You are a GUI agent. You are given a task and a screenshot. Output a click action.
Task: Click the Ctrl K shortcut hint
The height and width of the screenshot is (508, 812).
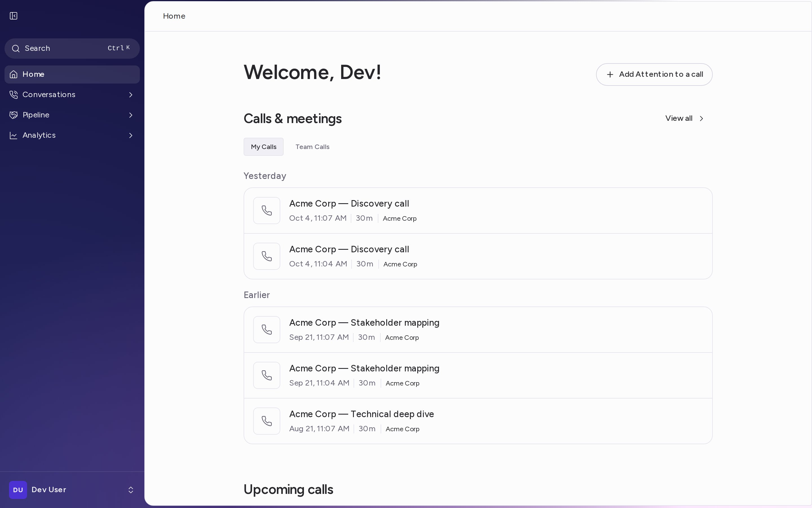coord(118,48)
